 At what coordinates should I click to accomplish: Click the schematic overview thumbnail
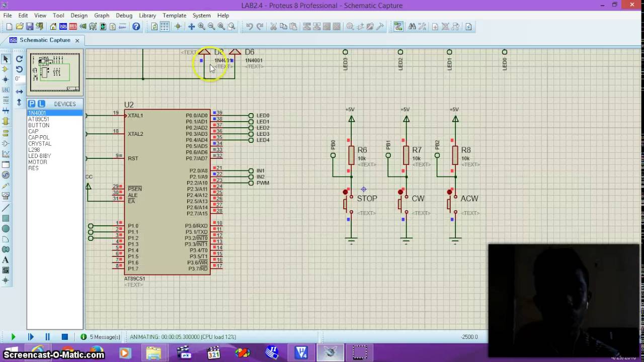(x=55, y=72)
